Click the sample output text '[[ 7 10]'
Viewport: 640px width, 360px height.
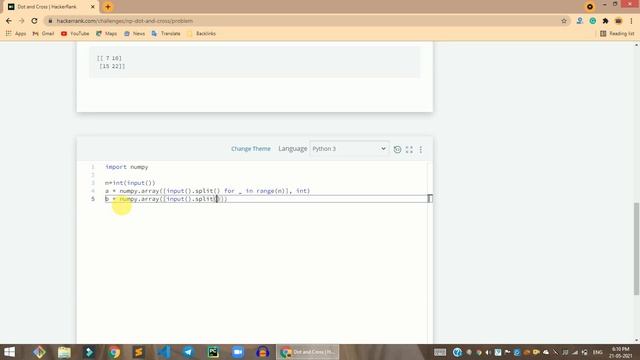coord(109,58)
